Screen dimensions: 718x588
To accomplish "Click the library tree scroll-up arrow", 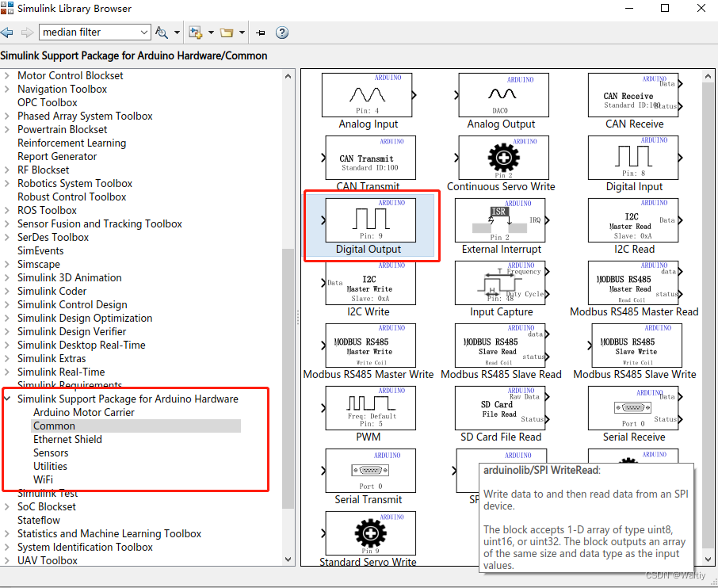I will pos(288,76).
